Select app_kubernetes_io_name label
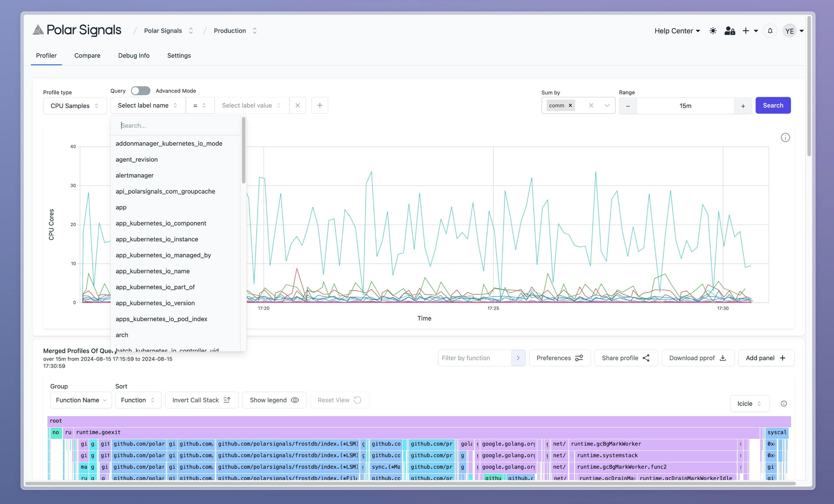Viewport: 834px width, 504px height. click(176, 271)
